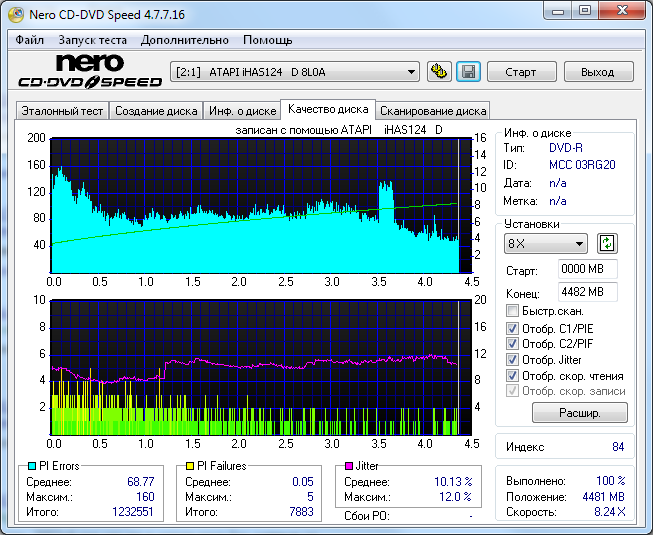
Task: Open the 8X speed dropdown
Action: [x=546, y=244]
